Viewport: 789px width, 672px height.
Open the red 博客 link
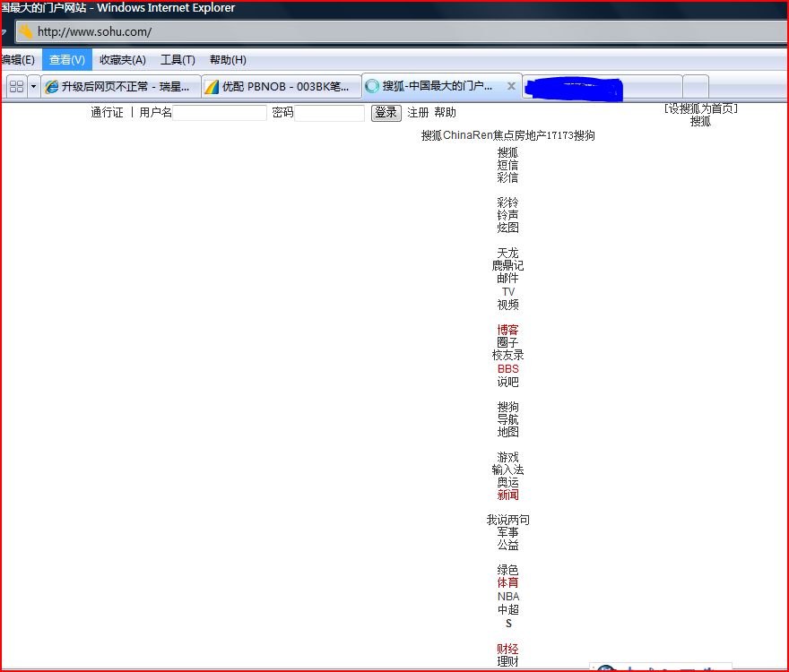pos(507,330)
